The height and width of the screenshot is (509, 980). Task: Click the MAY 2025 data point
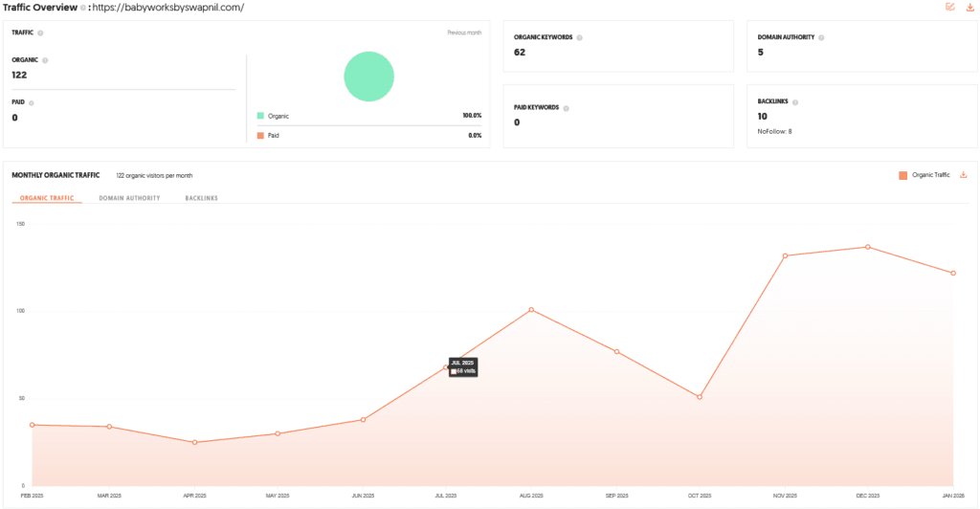tap(278, 433)
